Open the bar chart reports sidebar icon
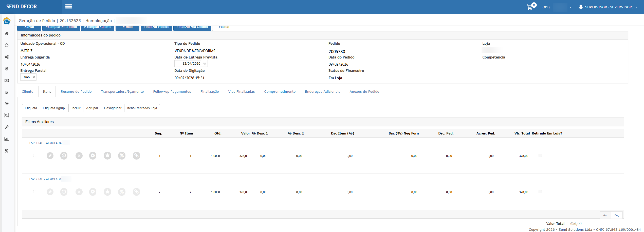 click(x=7, y=139)
